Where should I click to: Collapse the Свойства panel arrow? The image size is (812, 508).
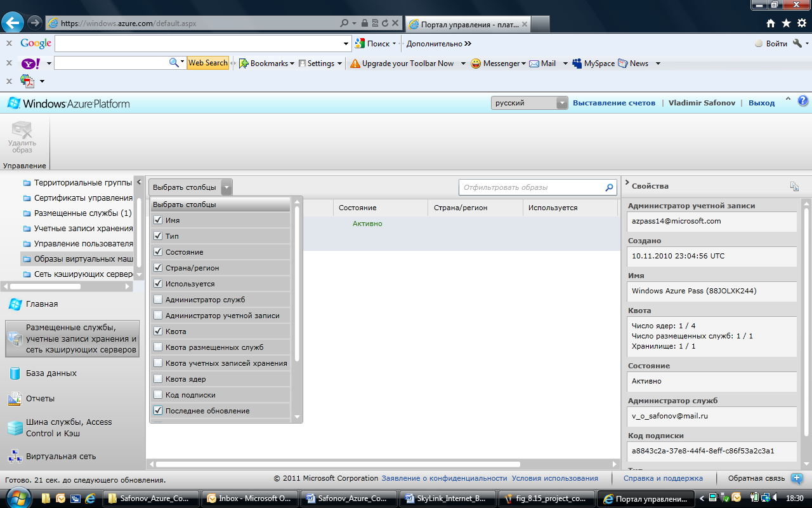tap(627, 184)
